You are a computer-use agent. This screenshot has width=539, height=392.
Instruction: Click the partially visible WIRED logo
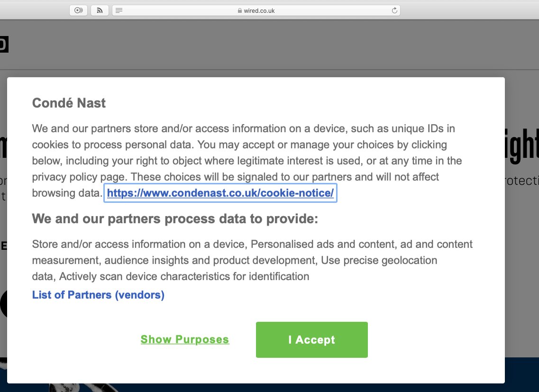click(x=4, y=44)
